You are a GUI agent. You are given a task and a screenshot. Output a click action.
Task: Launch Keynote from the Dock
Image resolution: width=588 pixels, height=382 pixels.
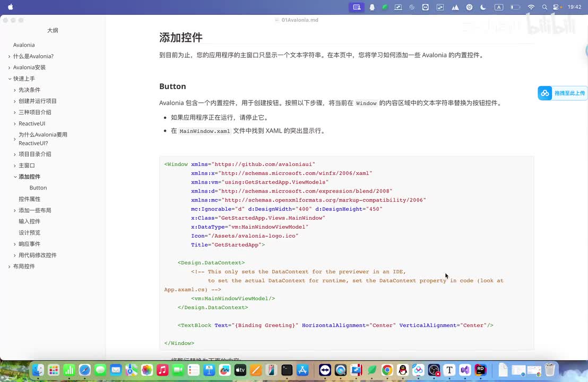pyautogui.click(x=209, y=370)
